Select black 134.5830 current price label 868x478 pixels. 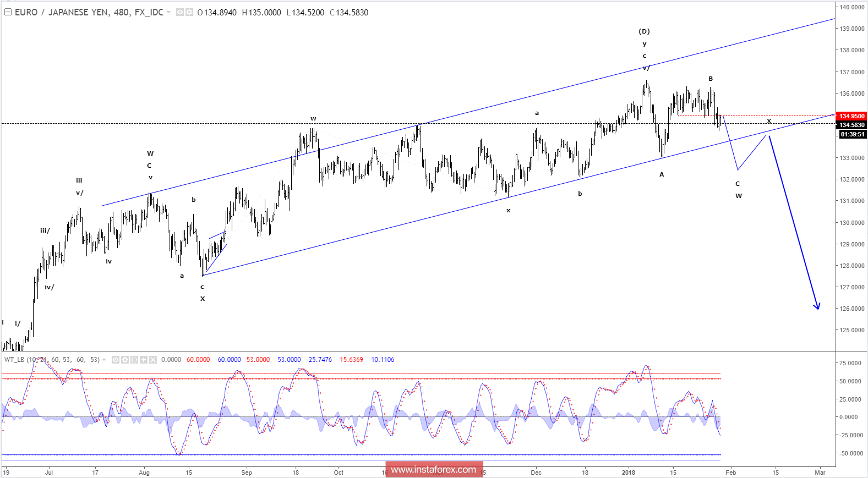point(851,125)
